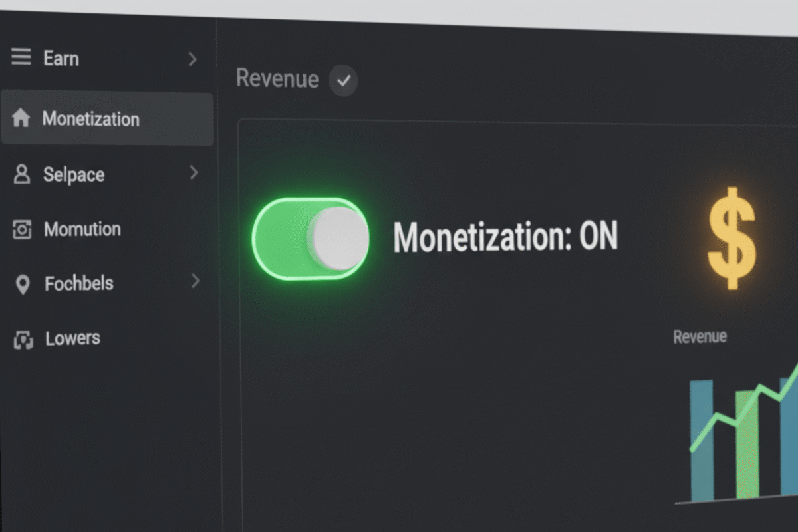Expand the Fochbels submenu chevron
Image resolution: width=798 pixels, height=532 pixels.
point(195,281)
